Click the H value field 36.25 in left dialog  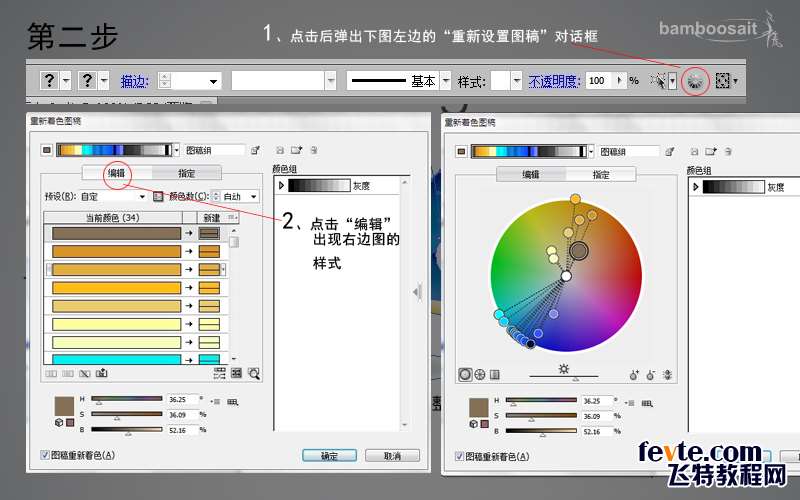[182, 399]
